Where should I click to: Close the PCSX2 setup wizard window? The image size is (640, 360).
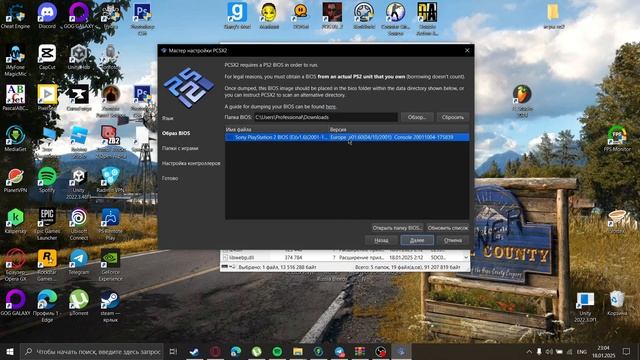click(467, 51)
